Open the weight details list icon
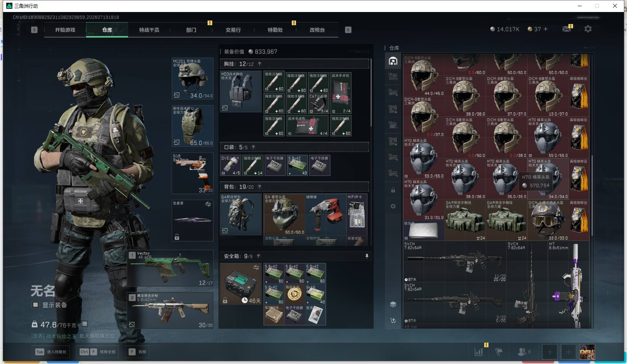The height and width of the screenshot is (364, 627). click(84, 324)
